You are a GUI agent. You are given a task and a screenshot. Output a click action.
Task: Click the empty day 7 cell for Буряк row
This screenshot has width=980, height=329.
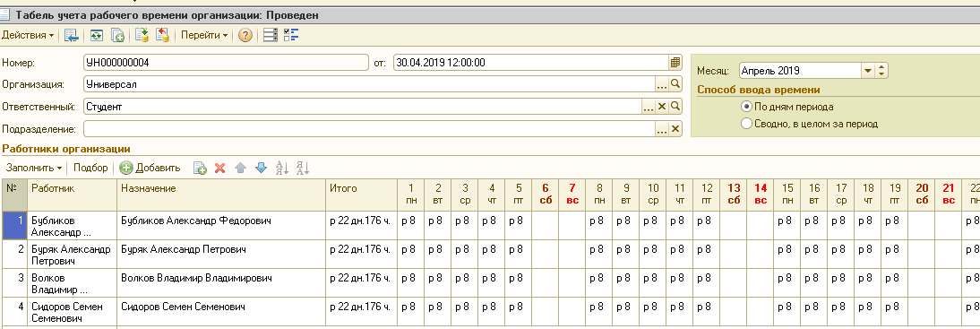572,254
